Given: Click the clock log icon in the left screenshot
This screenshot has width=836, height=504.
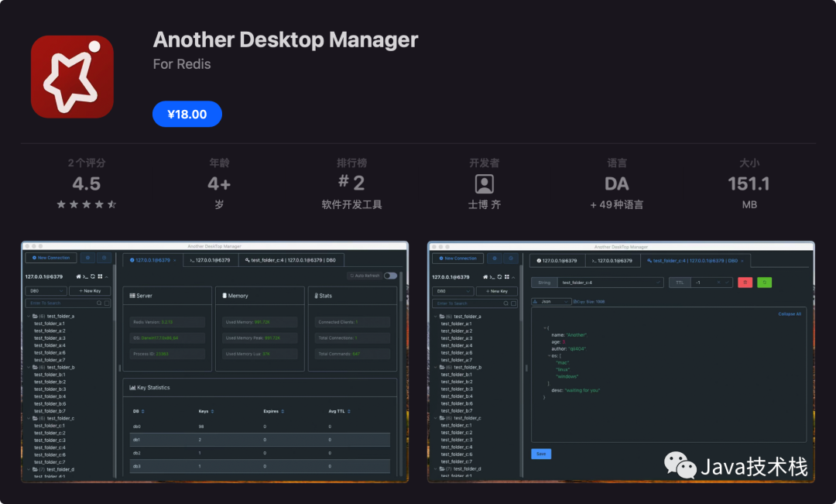Looking at the screenshot, I should (x=104, y=258).
